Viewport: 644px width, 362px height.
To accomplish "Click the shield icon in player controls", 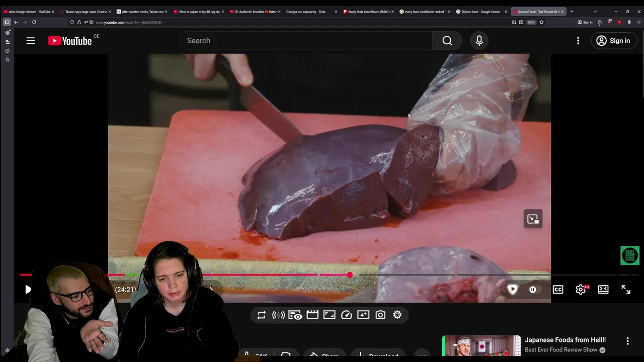I will (x=513, y=289).
